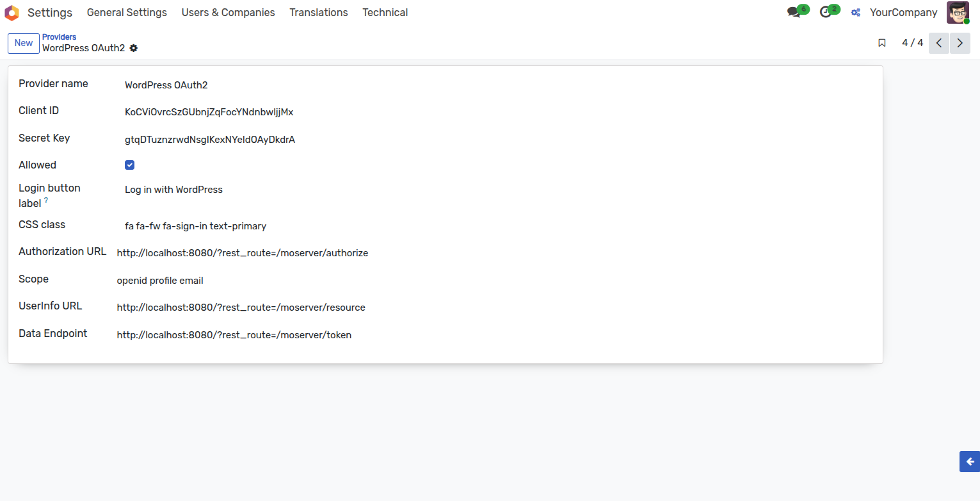Open the General Settings menu

pyautogui.click(x=127, y=12)
